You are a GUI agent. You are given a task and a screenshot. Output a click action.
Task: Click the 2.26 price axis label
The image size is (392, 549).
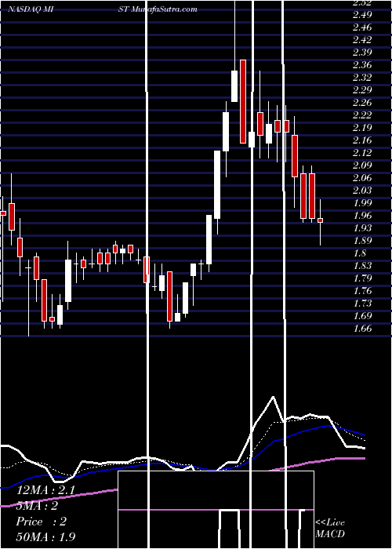click(362, 103)
